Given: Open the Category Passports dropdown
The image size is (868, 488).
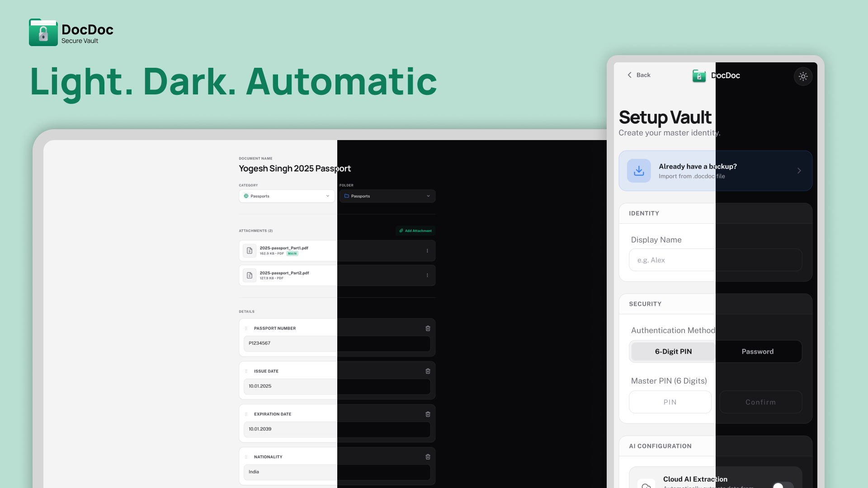Looking at the screenshot, I should 287,196.
